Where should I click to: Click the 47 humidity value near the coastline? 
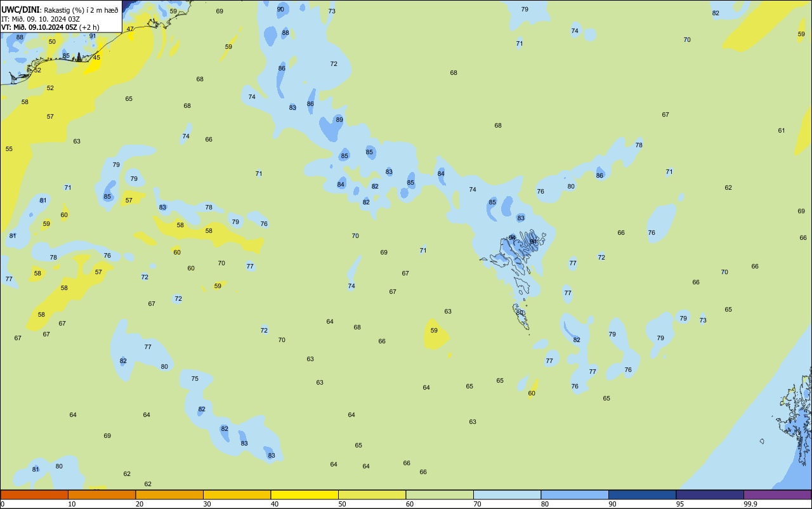(x=130, y=29)
